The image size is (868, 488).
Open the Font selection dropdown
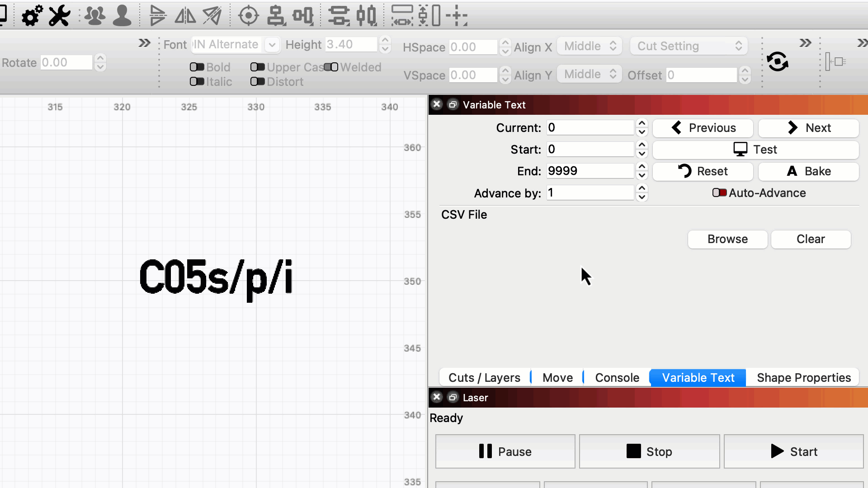[272, 45]
